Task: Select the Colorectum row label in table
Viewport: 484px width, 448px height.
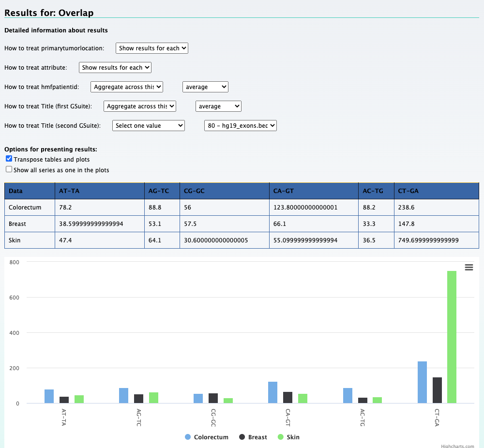Action: (25, 208)
